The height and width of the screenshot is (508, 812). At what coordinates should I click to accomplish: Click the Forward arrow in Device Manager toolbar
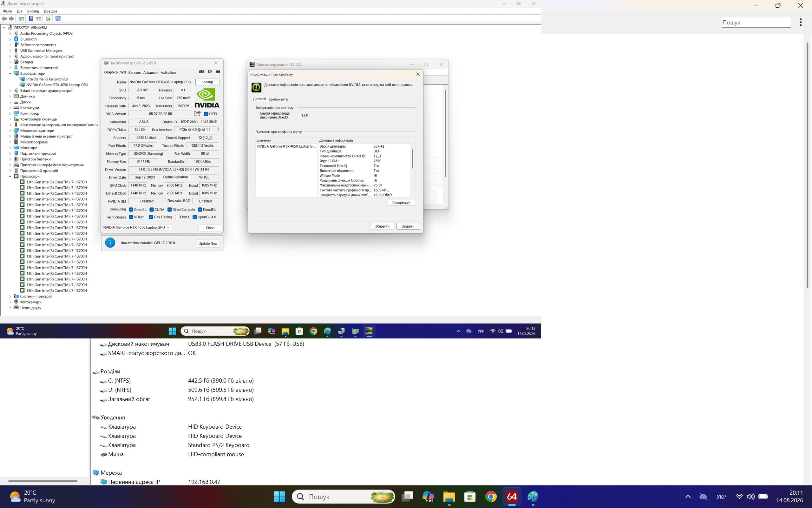11,19
